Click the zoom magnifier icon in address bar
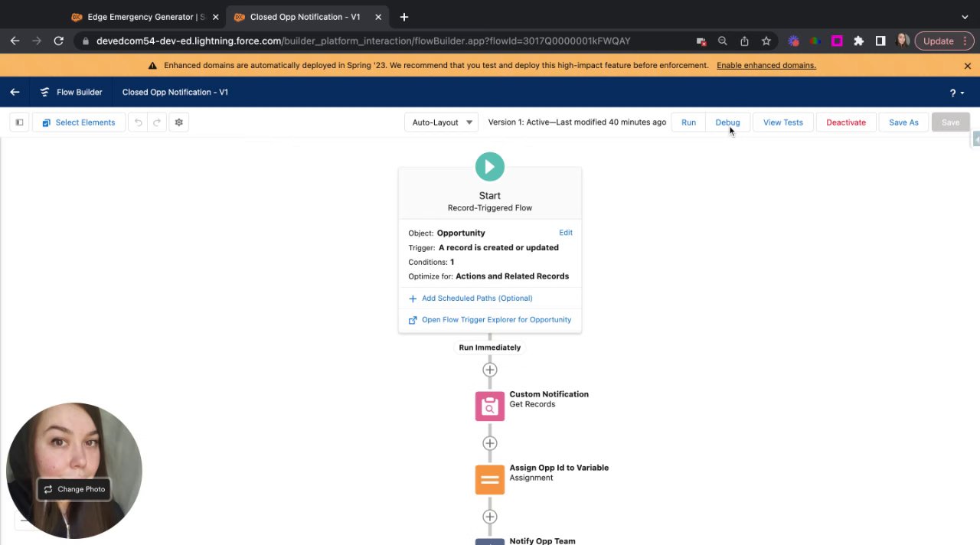The image size is (980, 545). [x=722, y=41]
